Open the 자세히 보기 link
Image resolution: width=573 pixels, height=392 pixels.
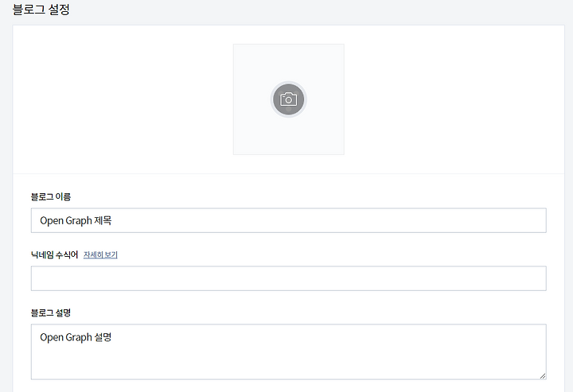coord(100,254)
